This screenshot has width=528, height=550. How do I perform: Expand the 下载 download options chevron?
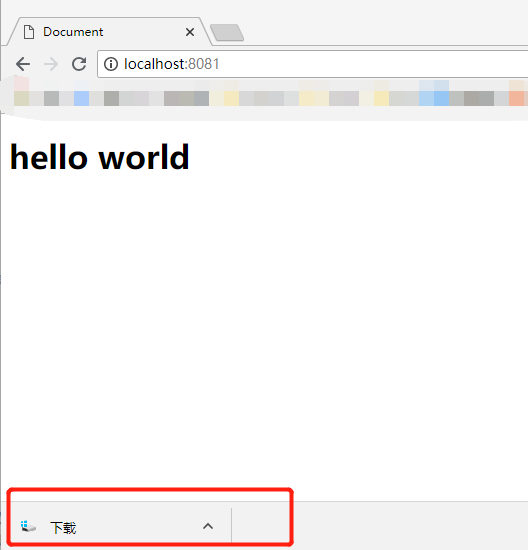(208, 526)
